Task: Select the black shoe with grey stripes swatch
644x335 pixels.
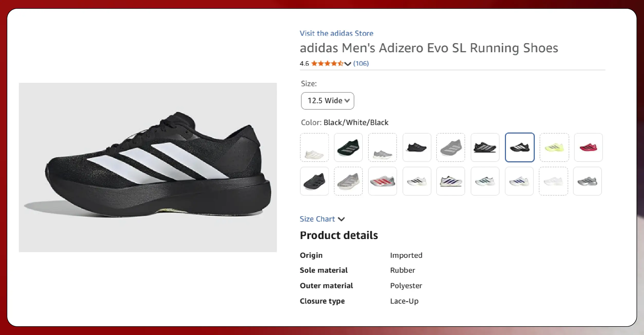Action: pyautogui.click(x=485, y=147)
